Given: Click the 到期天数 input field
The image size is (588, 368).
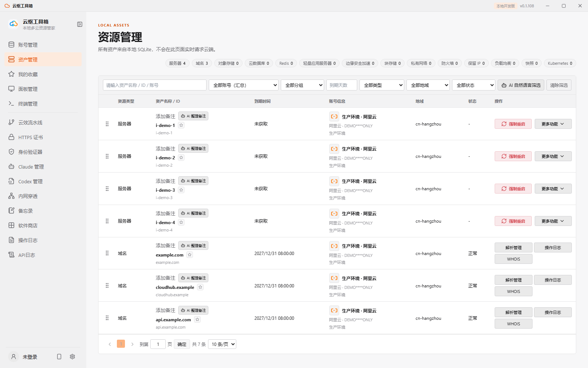Looking at the screenshot, I should tap(342, 85).
